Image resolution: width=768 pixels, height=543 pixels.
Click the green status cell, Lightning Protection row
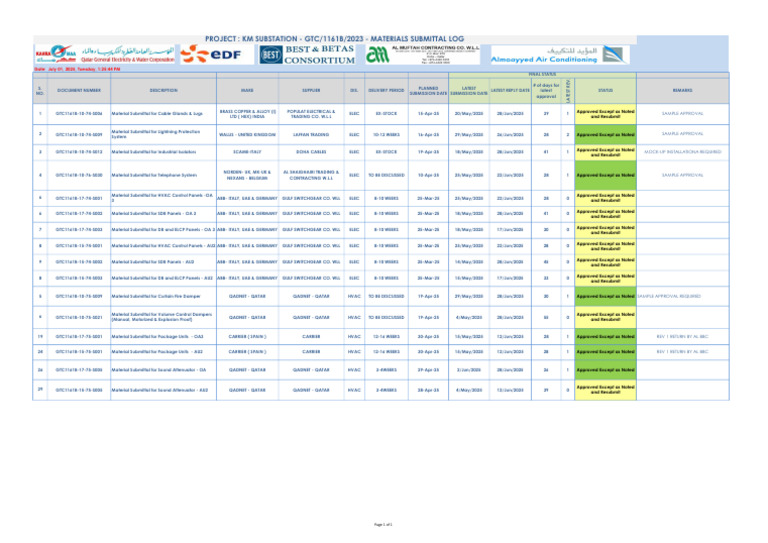pos(605,134)
